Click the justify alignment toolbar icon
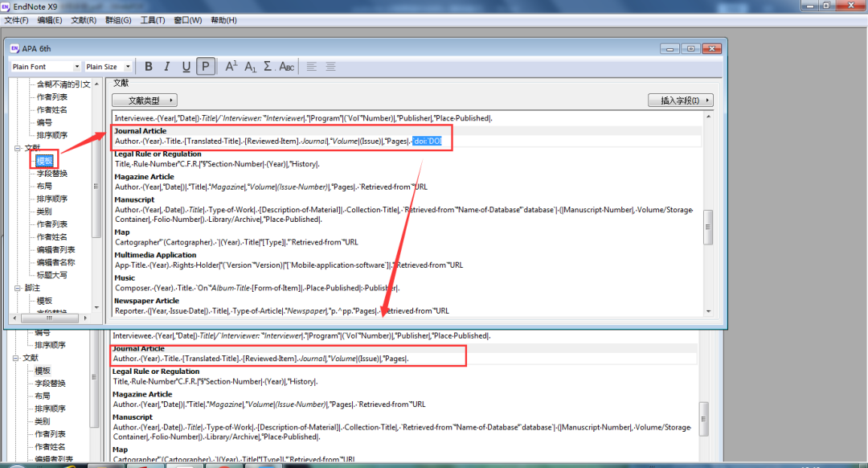 (x=330, y=67)
